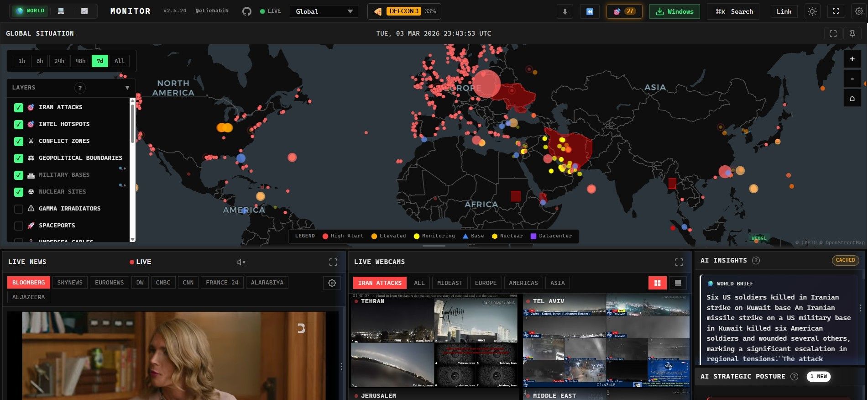Open the notifications counter showing 27
The image size is (868, 400).
point(624,11)
